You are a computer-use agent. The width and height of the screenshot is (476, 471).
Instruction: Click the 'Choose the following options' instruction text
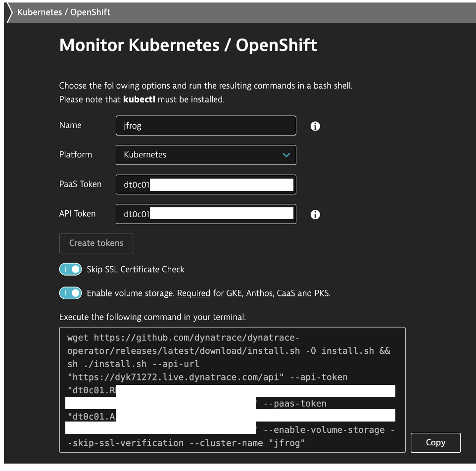pos(206,86)
